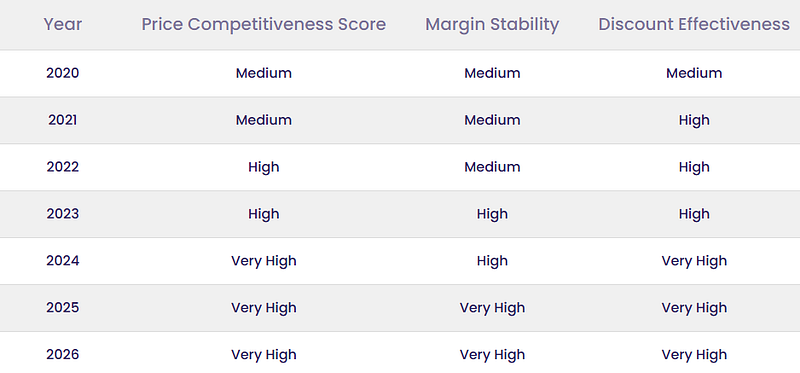The image size is (800, 373).
Task: Click 2023 Margin Stability High cell
Action: (x=492, y=214)
